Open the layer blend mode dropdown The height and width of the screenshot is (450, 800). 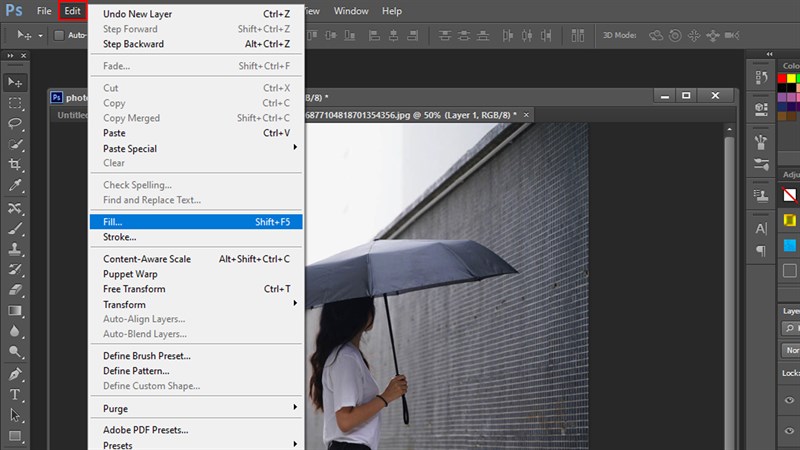pos(790,350)
